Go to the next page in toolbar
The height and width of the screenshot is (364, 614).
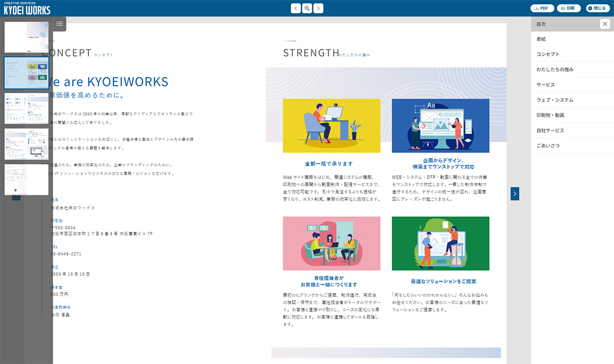tap(318, 8)
